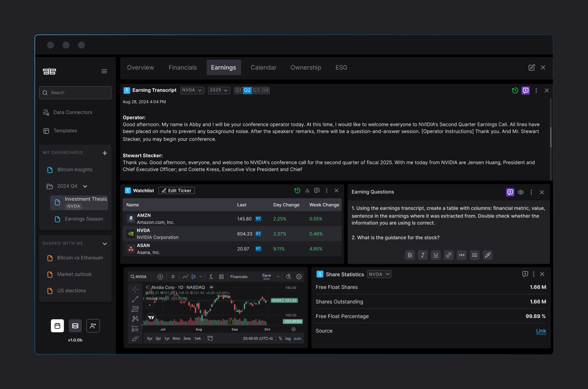
Task: Select quarter Q1 in transcript
Action: 238,90
